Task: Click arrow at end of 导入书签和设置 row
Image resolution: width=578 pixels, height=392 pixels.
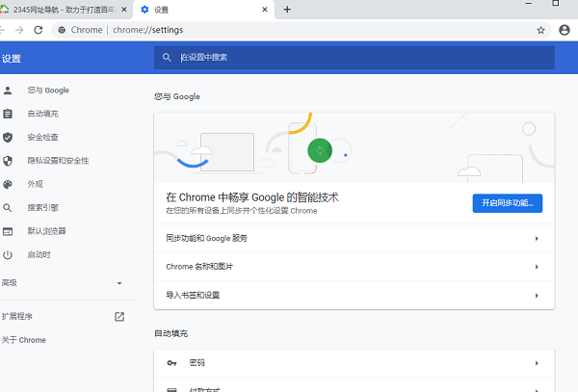Action: tap(537, 296)
